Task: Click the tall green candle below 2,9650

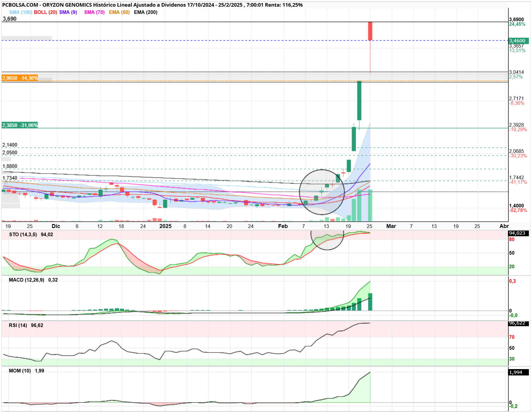Action: coord(359,101)
